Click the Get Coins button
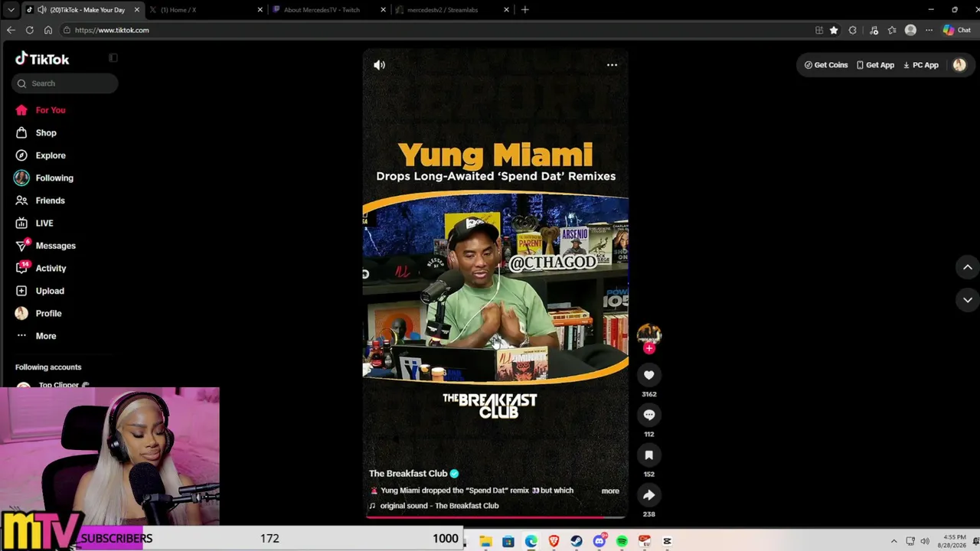Image resolution: width=980 pixels, height=551 pixels. click(x=826, y=65)
